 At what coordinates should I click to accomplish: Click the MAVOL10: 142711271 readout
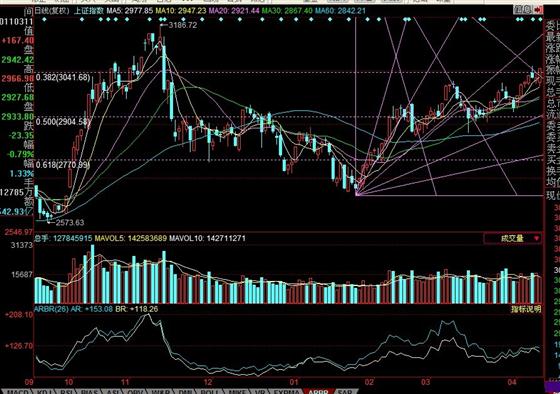(x=207, y=238)
